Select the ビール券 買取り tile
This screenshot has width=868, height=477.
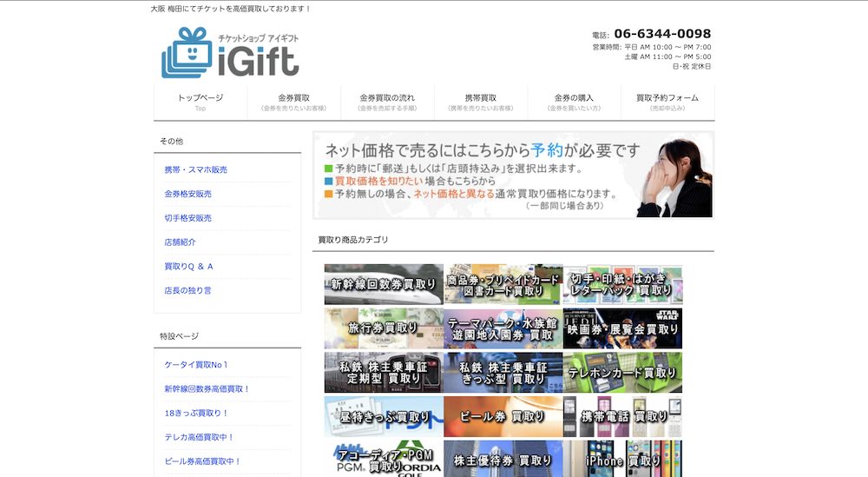tap(503, 416)
